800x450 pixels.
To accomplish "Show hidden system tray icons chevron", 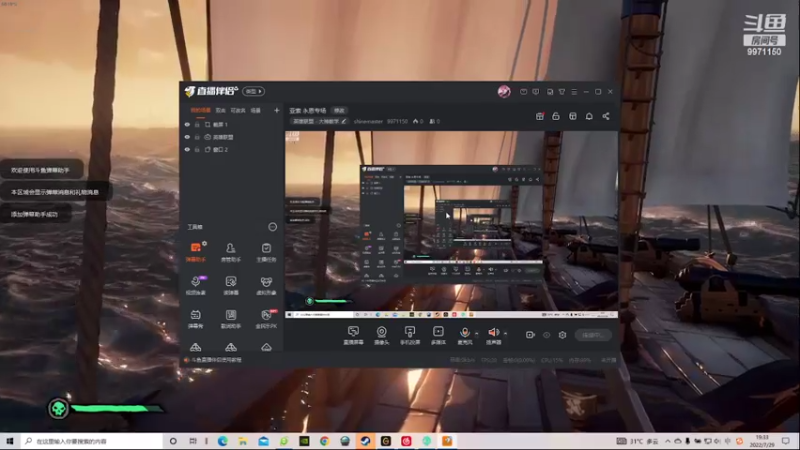I will tap(667, 441).
